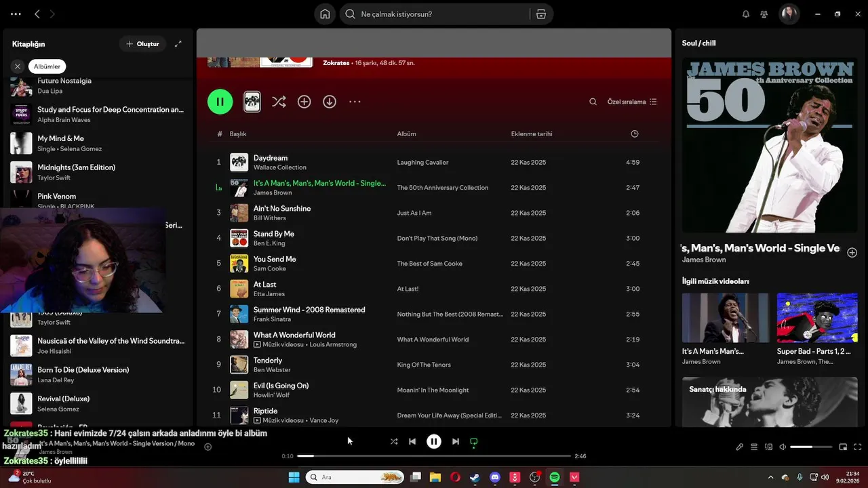
Task: Open Laughing Cavalier album link
Action: click(x=422, y=163)
